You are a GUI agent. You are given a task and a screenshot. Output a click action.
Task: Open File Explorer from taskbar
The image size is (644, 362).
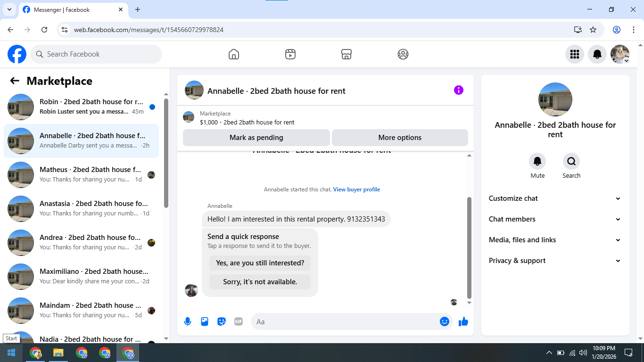(x=58, y=353)
